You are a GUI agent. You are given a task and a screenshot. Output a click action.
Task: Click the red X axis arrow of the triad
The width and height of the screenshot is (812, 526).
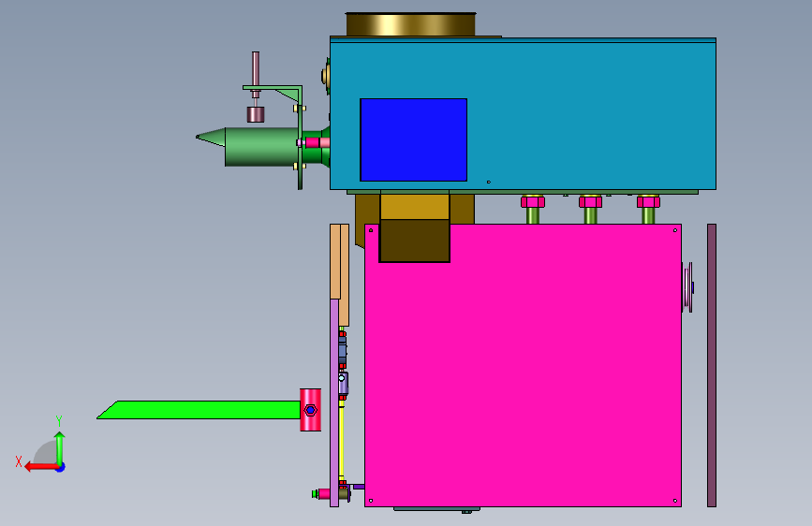point(40,467)
